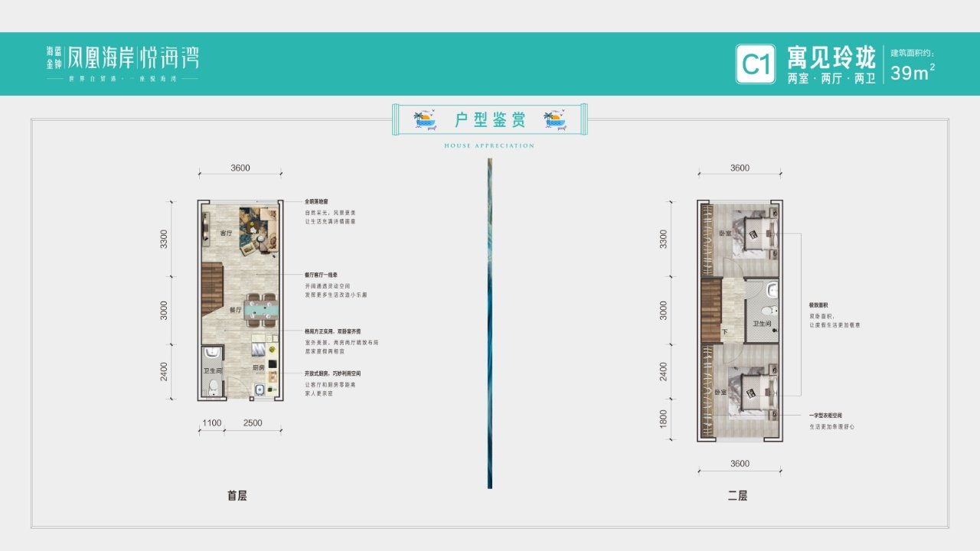Select the staircase on the first-floor plan
The width and height of the screenshot is (980, 551).
[212, 289]
